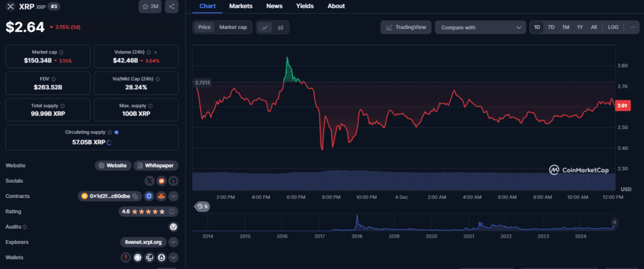This screenshot has height=269, width=644.
Task: Open the Yields tab
Action: coord(305,6)
